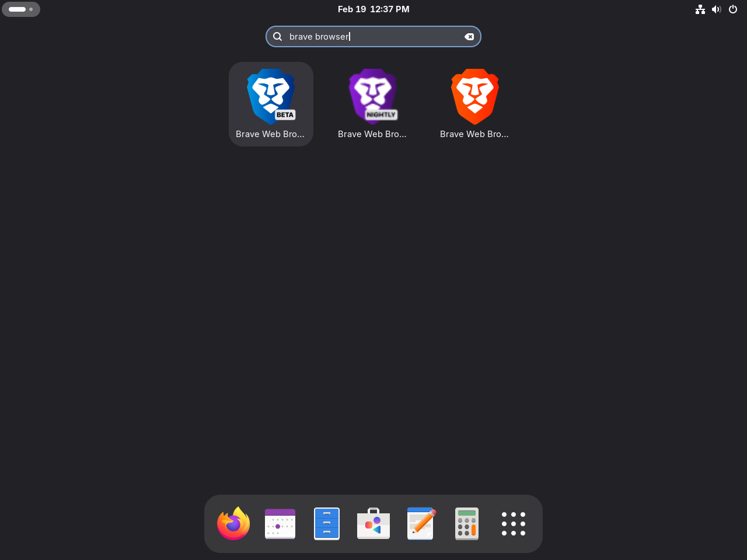The height and width of the screenshot is (560, 747).
Task: Launch Brave Web Browser Beta
Action: 271,97
